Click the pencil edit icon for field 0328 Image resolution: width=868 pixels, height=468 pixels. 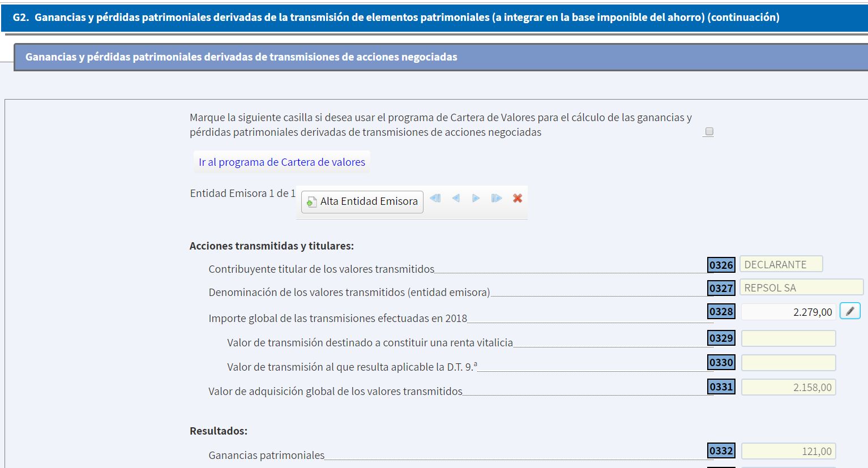[x=850, y=311]
